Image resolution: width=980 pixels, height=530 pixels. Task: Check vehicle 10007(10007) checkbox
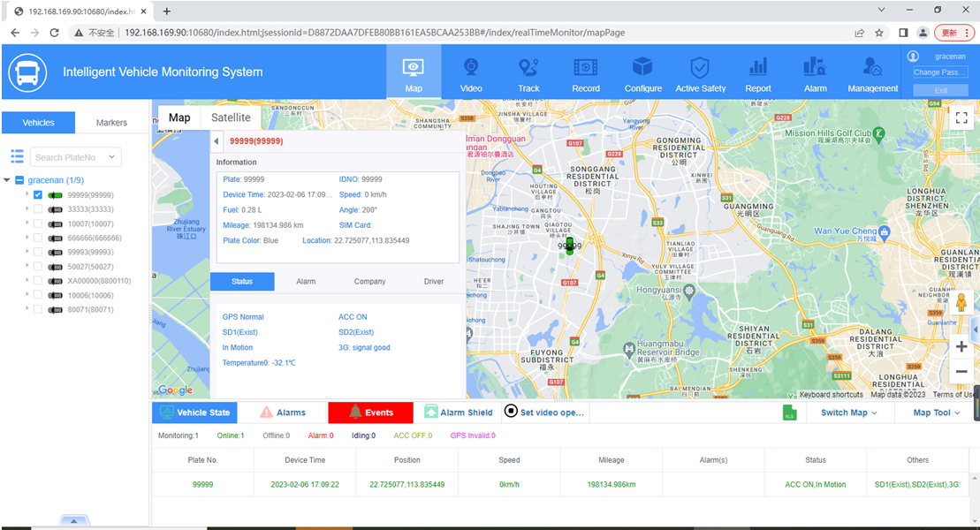pos(37,223)
